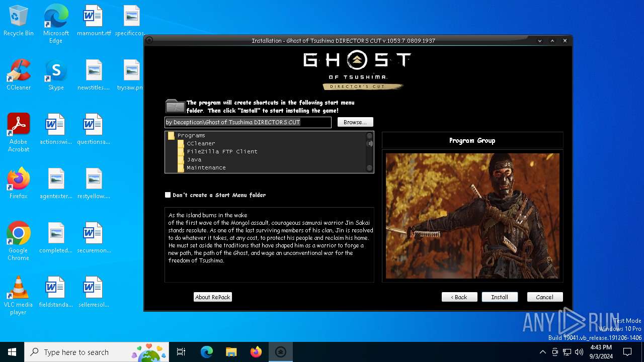The width and height of the screenshot is (644, 362).
Task: Enable Don't create a Start Menu folder
Action: (168, 195)
